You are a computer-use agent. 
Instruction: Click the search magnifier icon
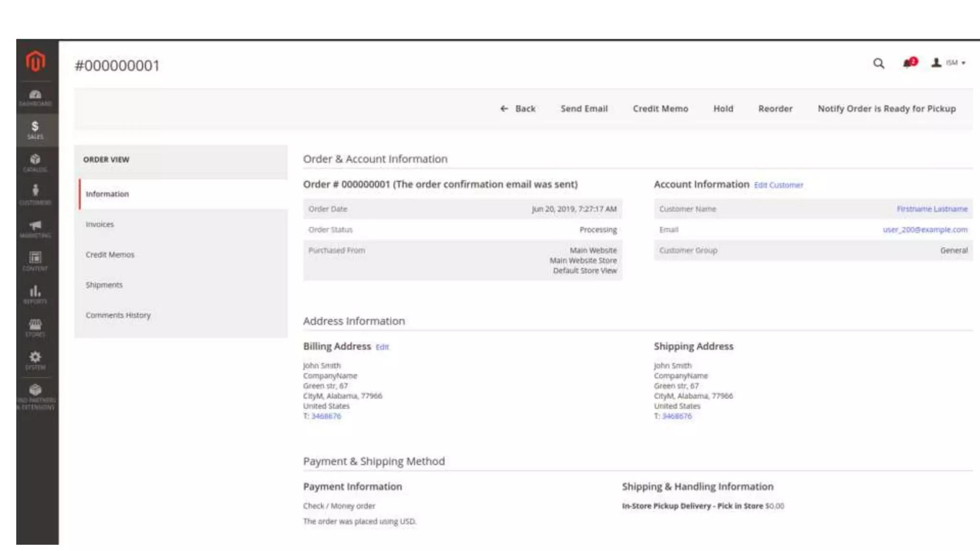point(879,64)
